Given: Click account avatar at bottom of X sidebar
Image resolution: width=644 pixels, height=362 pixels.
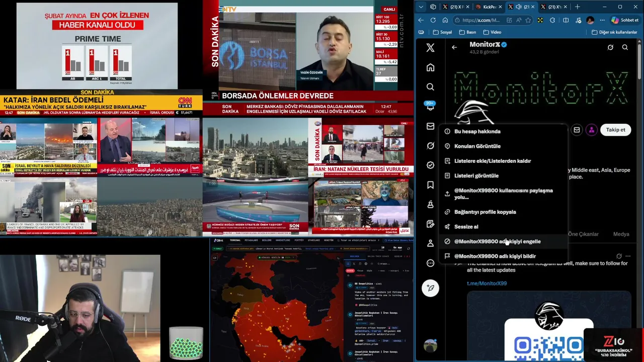Looking at the screenshot, I should (x=430, y=346).
